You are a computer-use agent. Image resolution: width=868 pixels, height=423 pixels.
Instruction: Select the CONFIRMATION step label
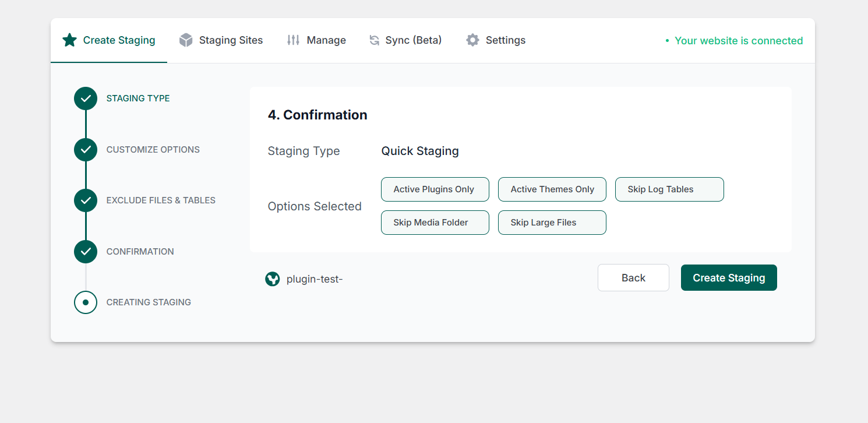140,252
